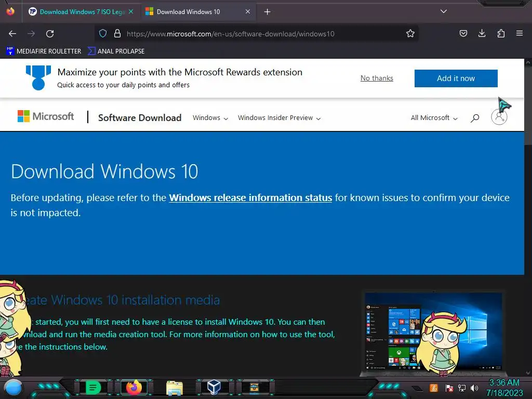Click the forward navigation arrow
This screenshot has height=399, width=532.
[31, 34]
